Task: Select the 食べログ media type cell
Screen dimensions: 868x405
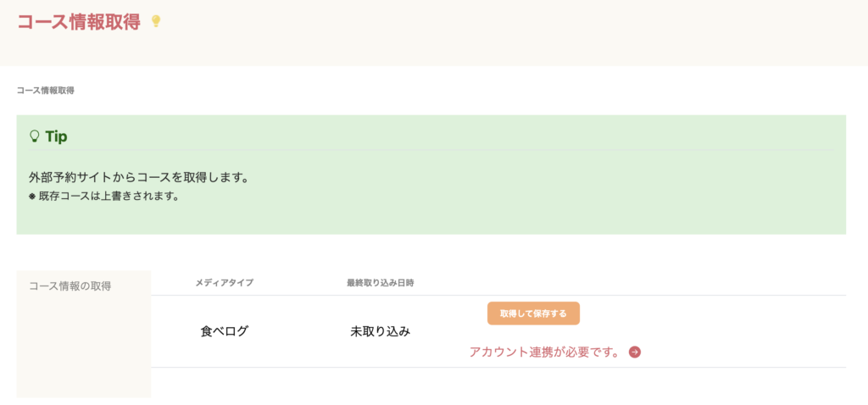Action: pos(225,331)
